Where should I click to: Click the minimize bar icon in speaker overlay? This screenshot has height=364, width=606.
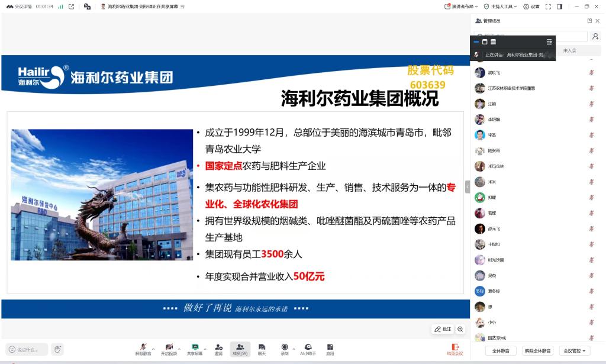coord(476,42)
